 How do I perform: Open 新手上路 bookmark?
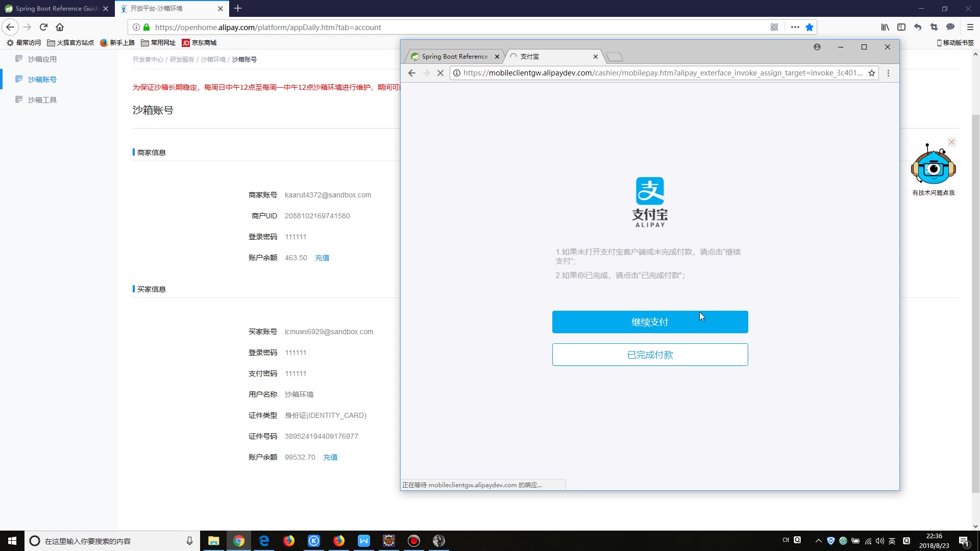pos(117,43)
